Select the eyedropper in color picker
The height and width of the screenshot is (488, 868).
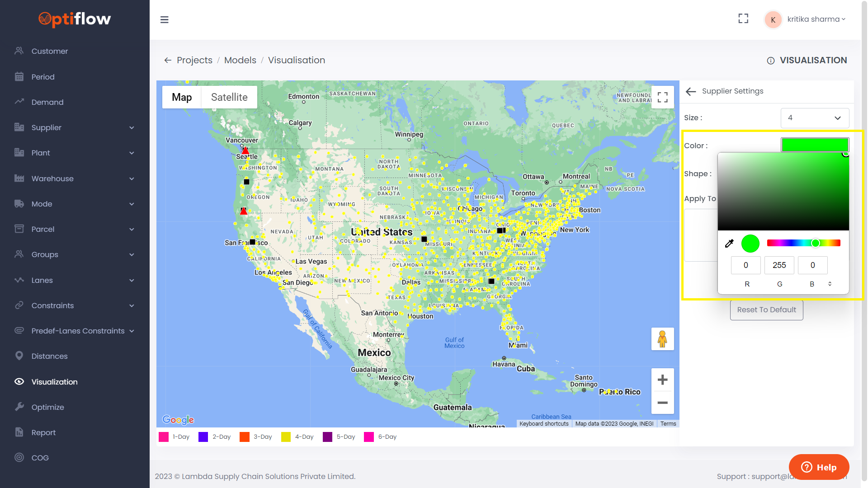point(729,244)
